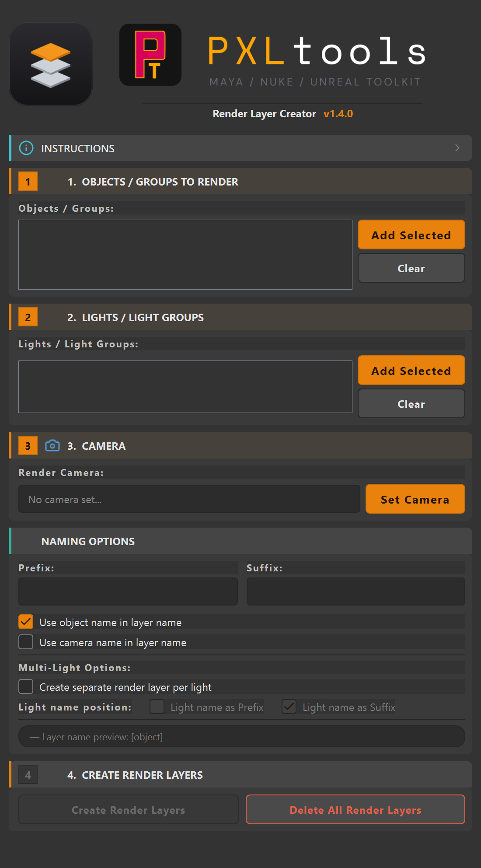481x868 pixels.
Task: Click the Layer name preview field
Action: point(242,737)
